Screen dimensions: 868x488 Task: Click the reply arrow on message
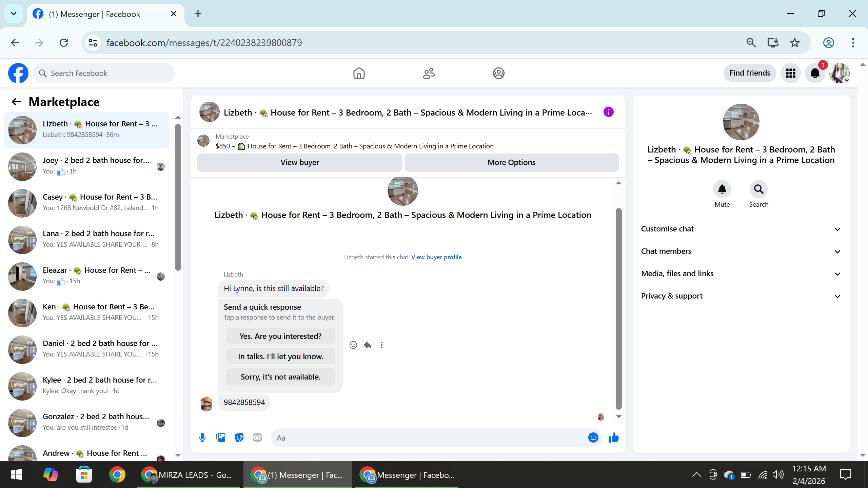(368, 345)
